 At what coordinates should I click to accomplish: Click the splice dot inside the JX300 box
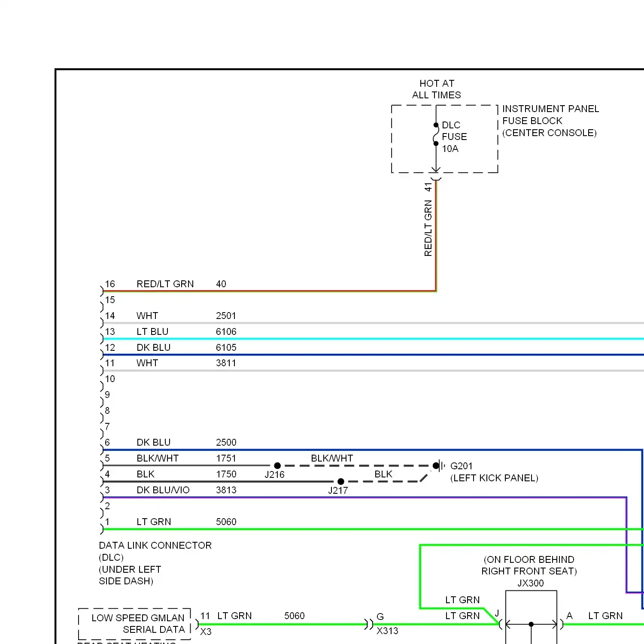[531, 624]
